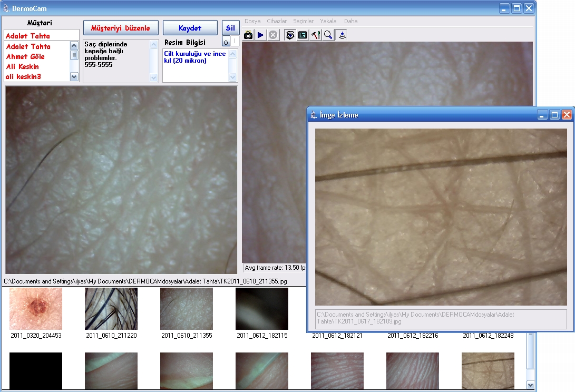This screenshot has width=575, height=392.
Task: Select the 2011_0610_211220 hair thumbnail
Action: point(111,309)
